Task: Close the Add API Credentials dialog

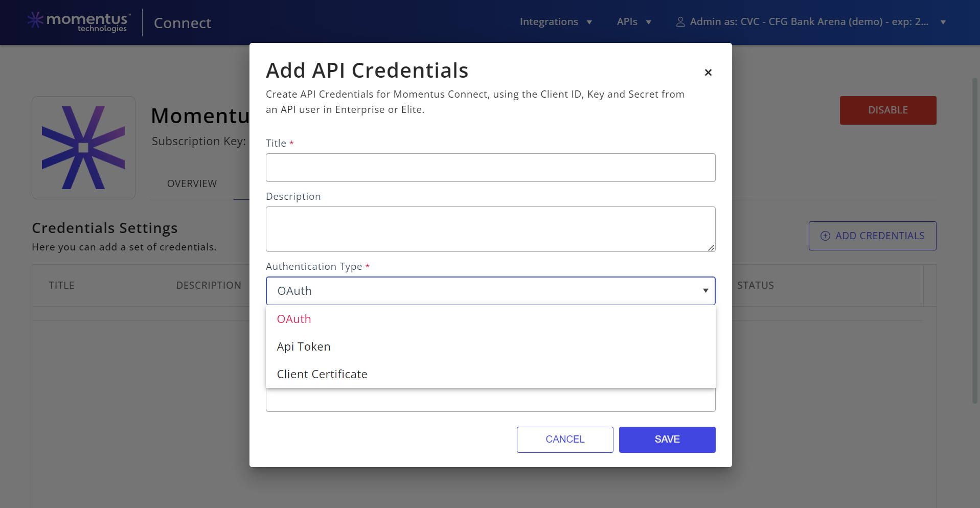Action: [708, 72]
